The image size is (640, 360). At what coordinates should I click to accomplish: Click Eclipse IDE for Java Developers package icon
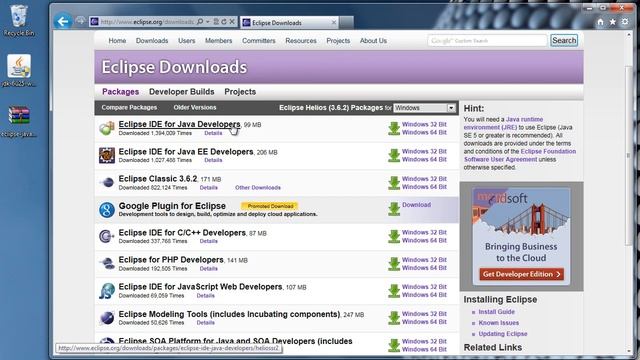pos(107,128)
